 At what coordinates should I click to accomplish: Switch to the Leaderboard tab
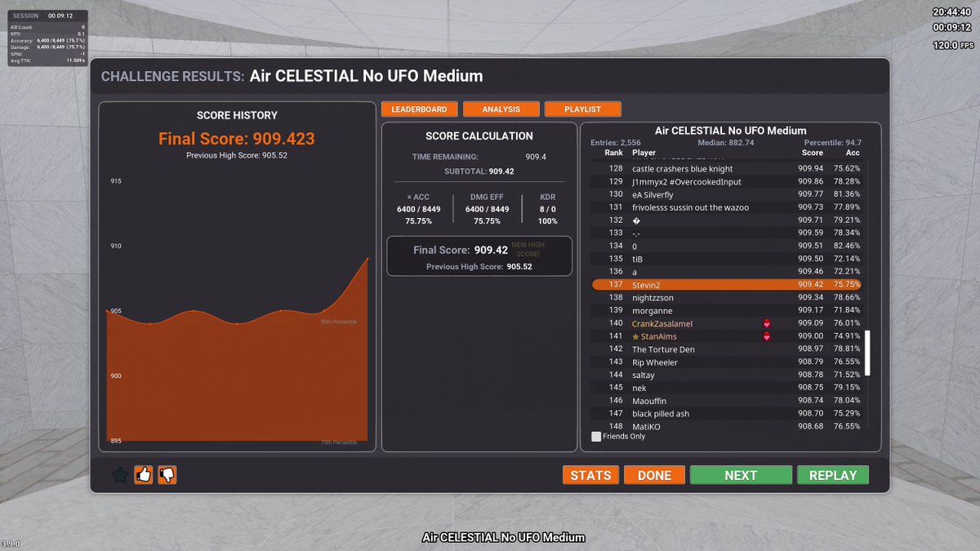[419, 109]
